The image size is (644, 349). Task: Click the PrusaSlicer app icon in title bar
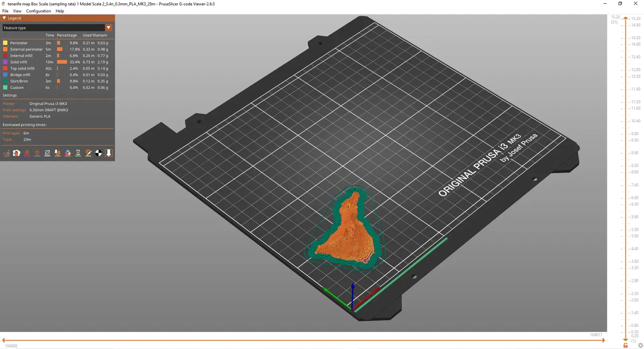click(x=4, y=4)
